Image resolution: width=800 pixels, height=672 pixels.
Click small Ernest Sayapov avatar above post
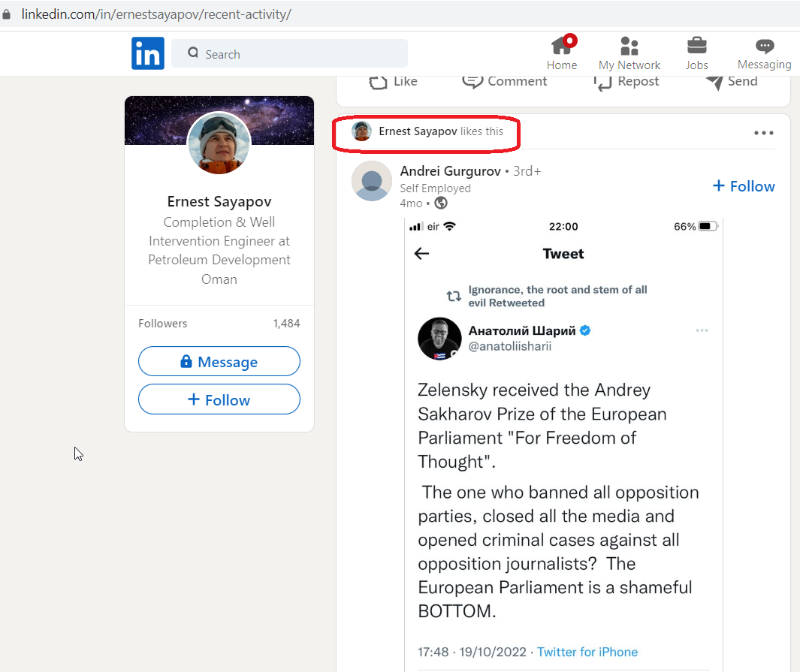point(361,131)
